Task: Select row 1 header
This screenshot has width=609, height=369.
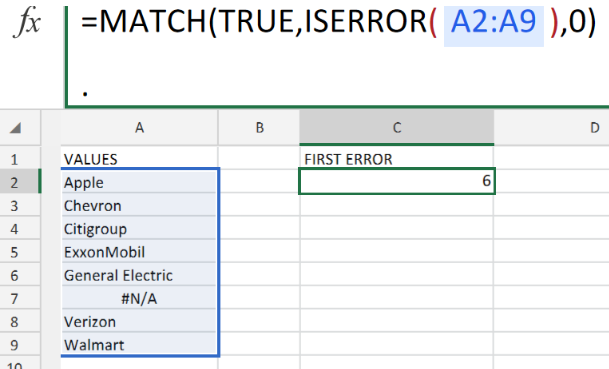Action: 14,160
